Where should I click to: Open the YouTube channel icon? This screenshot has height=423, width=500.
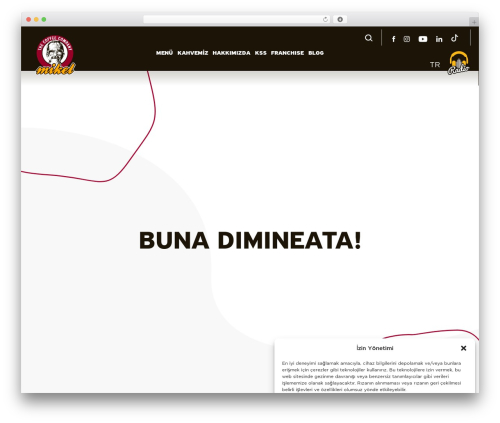click(423, 39)
